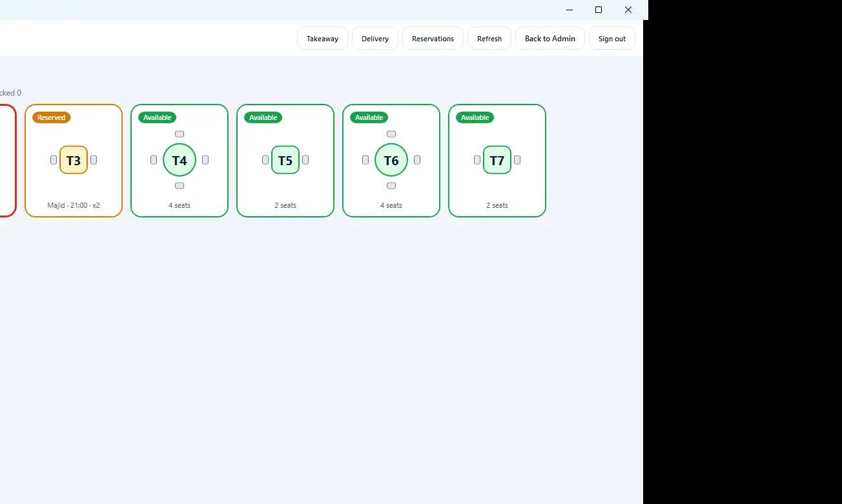The width and height of the screenshot is (842, 504).
Task: Select the round T4 table icon
Action: click(180, 160)
